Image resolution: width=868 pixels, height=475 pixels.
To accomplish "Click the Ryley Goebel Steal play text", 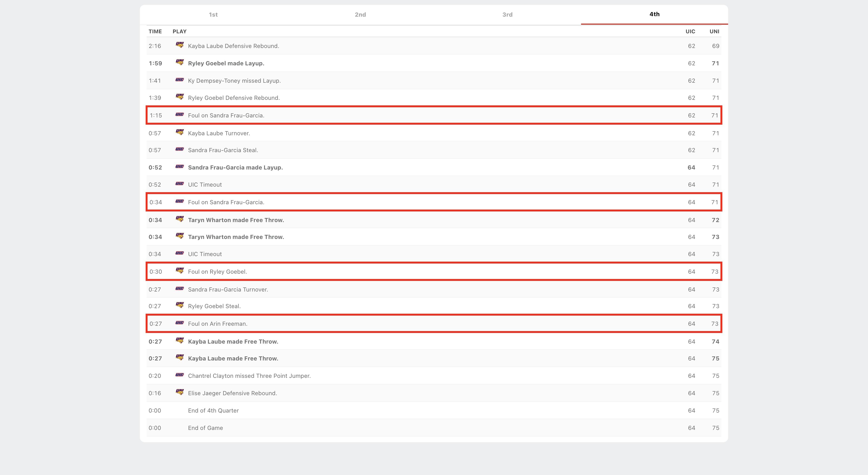I will click(214, 306).
